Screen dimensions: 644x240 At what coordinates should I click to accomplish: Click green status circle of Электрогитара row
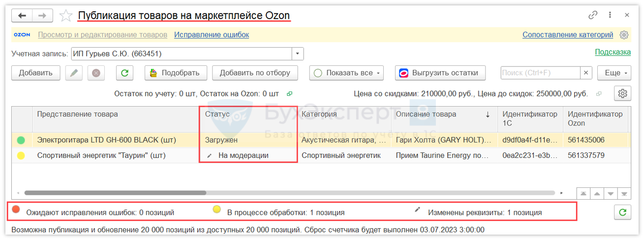[21, 140]
